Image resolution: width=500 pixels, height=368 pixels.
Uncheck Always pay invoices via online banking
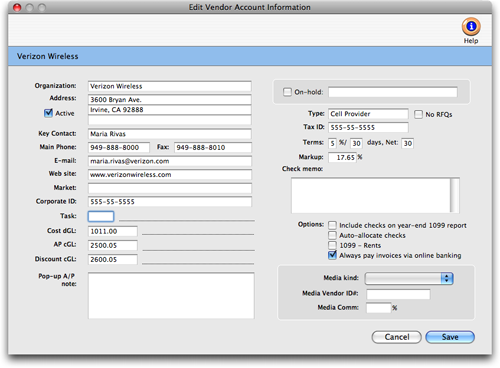click(x=332, y=255)
